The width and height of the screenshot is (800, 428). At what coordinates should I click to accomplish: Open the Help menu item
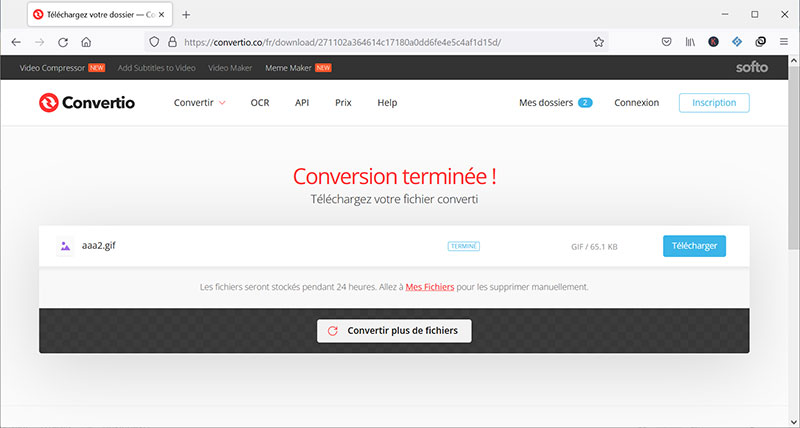point(387,103)
